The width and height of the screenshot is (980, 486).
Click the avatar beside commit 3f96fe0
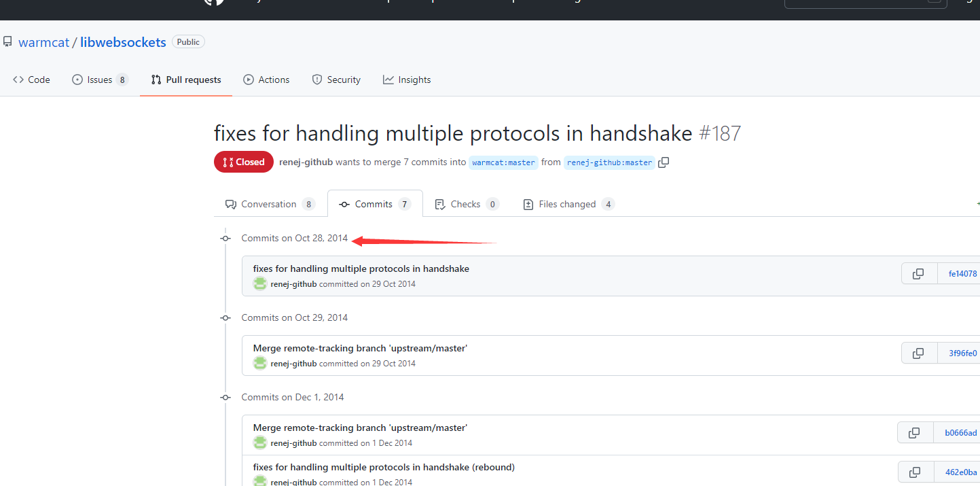(x=260, y=363)
